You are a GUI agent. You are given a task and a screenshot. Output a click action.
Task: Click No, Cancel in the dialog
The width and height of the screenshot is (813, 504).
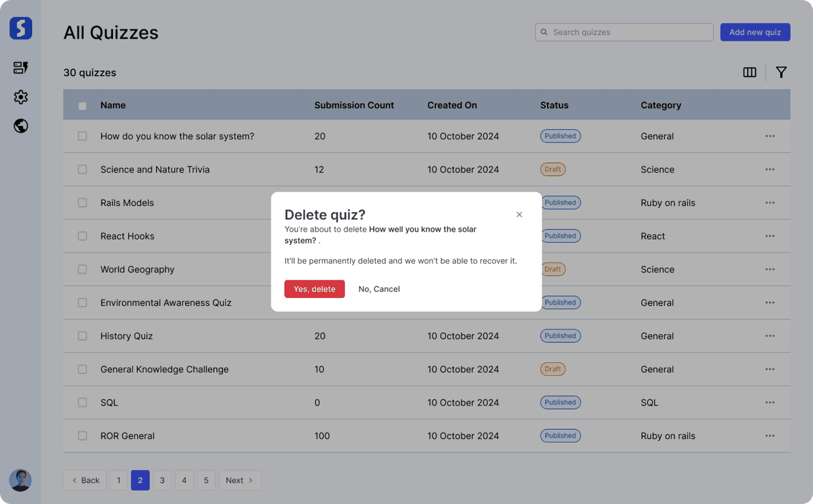coord(379,289)
